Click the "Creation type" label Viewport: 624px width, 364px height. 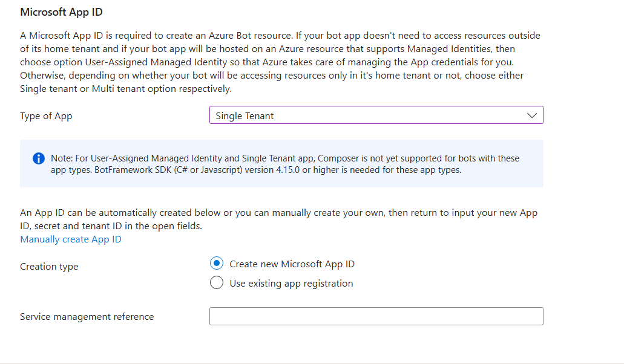[x=48, y=266]
